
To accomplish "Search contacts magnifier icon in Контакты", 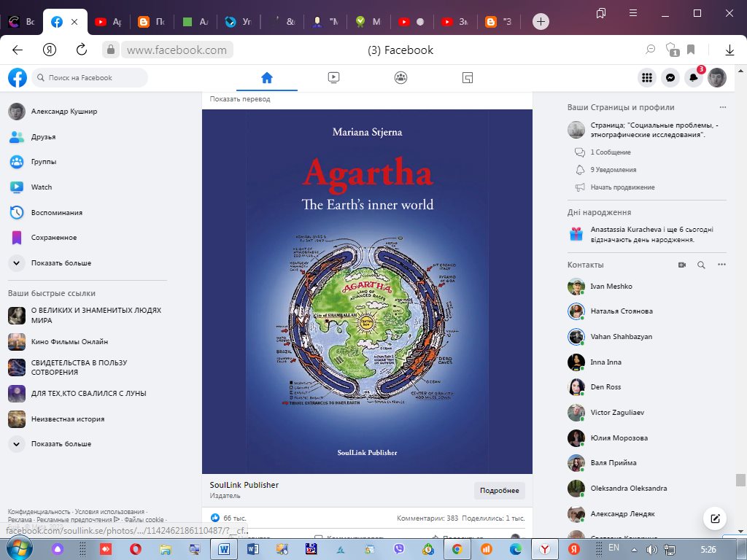I will pyautogui.click(x=701, y=265).
